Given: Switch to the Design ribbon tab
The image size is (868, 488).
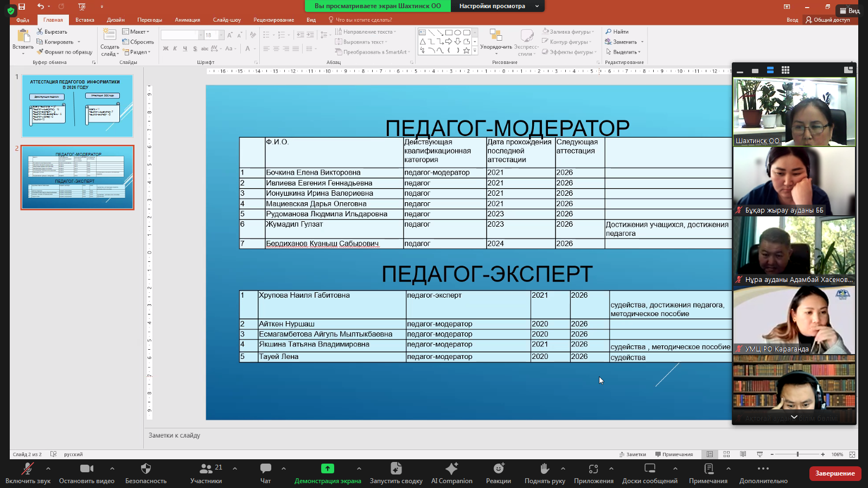Looking at the screenshot, I should [x=116, y=20].
